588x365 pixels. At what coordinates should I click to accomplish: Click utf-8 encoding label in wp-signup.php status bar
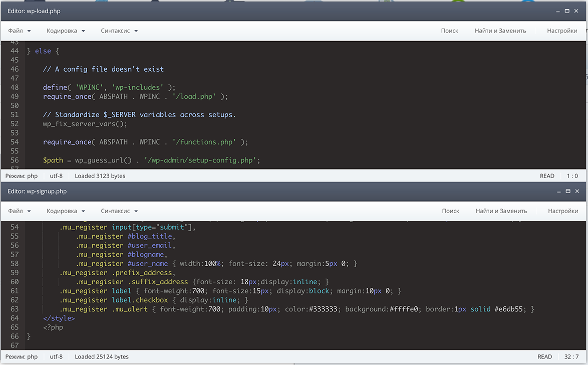point(56,357)
